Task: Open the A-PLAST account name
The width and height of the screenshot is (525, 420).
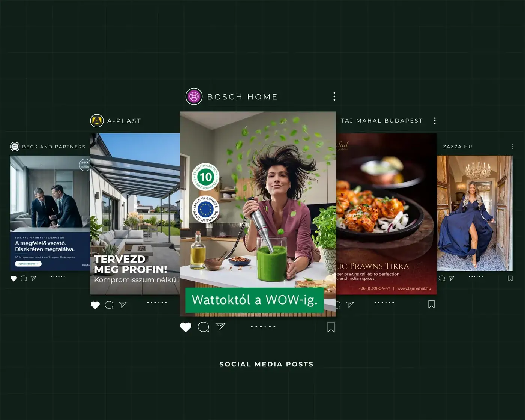Action: 124,121
